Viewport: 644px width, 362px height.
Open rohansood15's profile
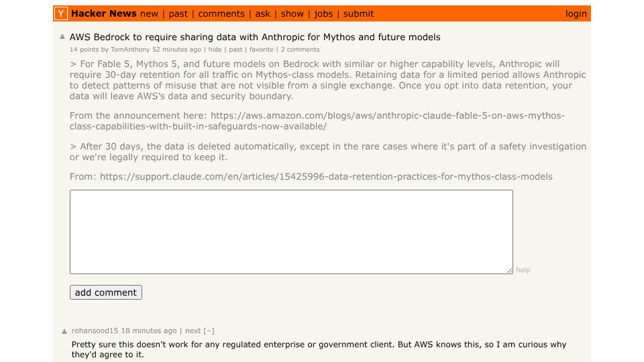(95, 330)
